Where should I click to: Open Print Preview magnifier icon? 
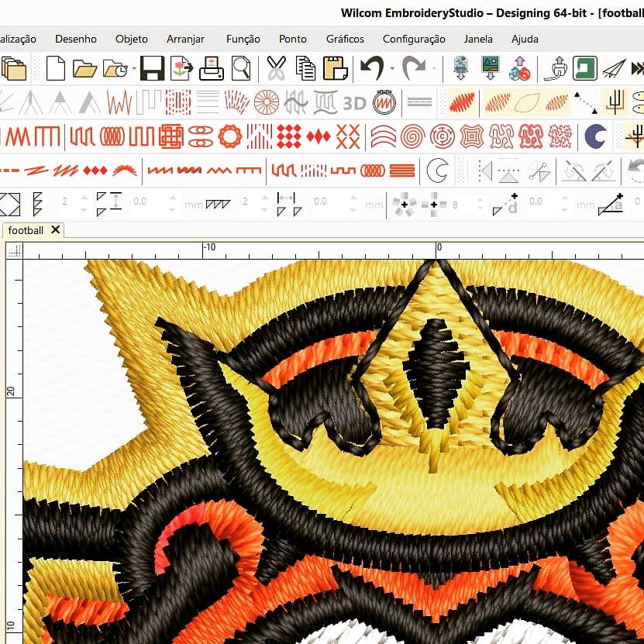(x=241, y=68)
